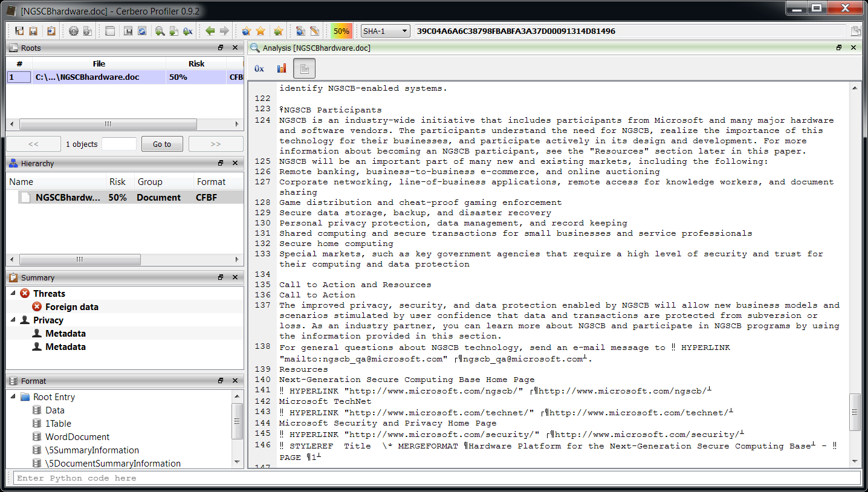Open settings with the gear icon
The height and width of the screenshot is (492, 868).
(74, 31)
